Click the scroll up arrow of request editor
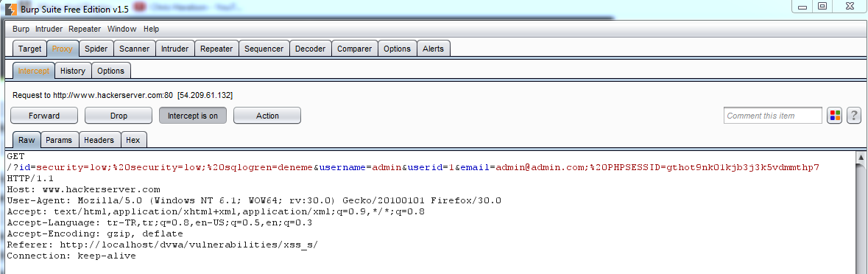The height and width of the screenshot is (274, 868). (x=861, y=157)
